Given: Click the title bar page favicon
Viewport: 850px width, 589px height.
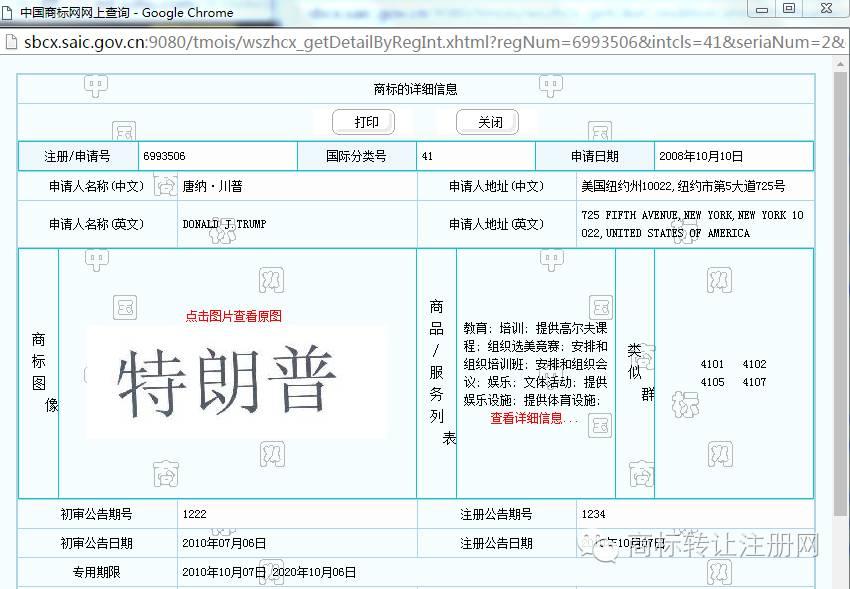Looking at the screenshot, I should pos(9,12).
